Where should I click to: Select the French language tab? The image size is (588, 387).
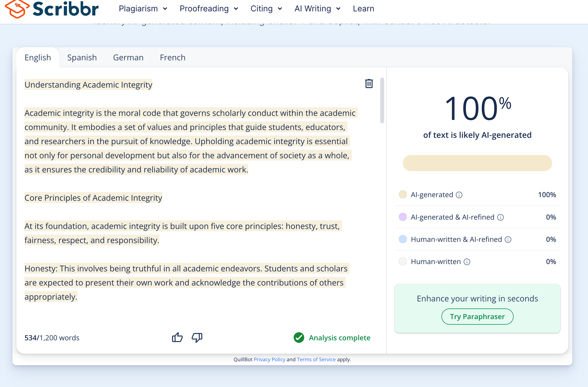pyautogui.click(x=173, y=58)
